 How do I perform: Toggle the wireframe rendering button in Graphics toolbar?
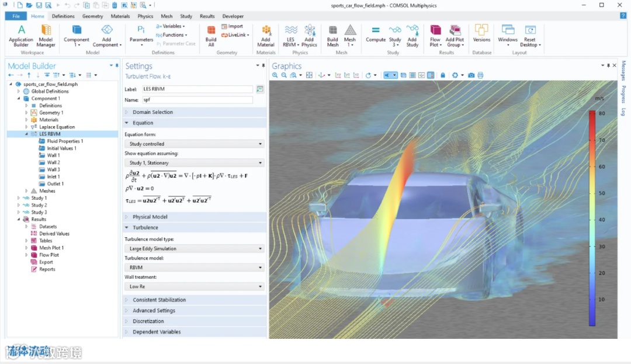[x=412, y=75]
